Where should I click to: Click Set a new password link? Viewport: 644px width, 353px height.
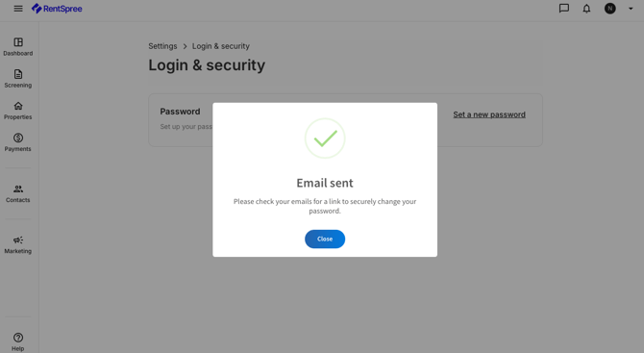pyautogui.click(x=489, y=114)
